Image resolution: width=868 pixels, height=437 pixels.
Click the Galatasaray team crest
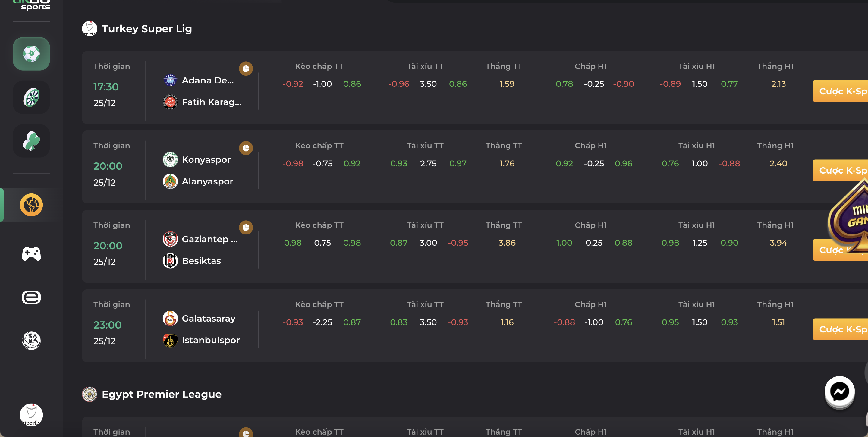[170, 318]
